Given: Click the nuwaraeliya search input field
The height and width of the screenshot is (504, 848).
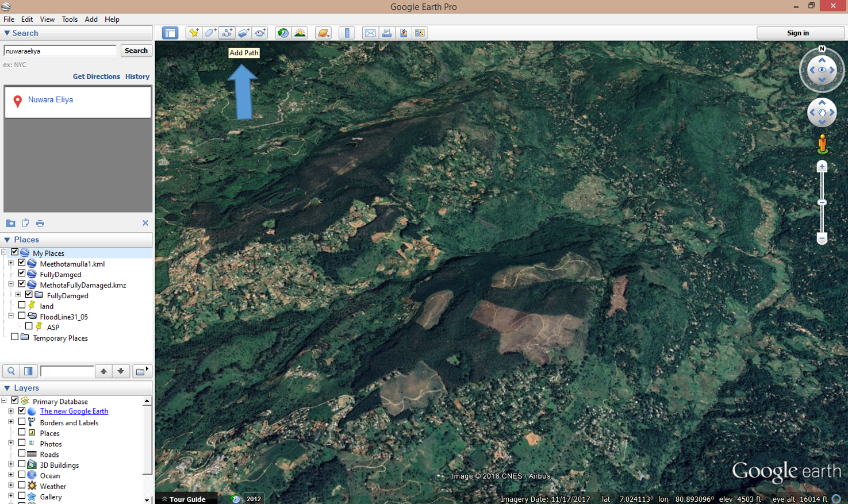Looking at the screenshot, I should (x=60, y=51).
